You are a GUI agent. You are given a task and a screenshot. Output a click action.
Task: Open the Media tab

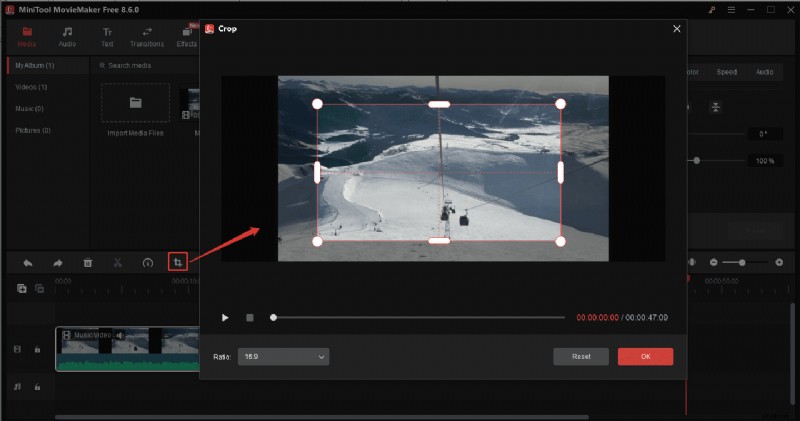27,37
